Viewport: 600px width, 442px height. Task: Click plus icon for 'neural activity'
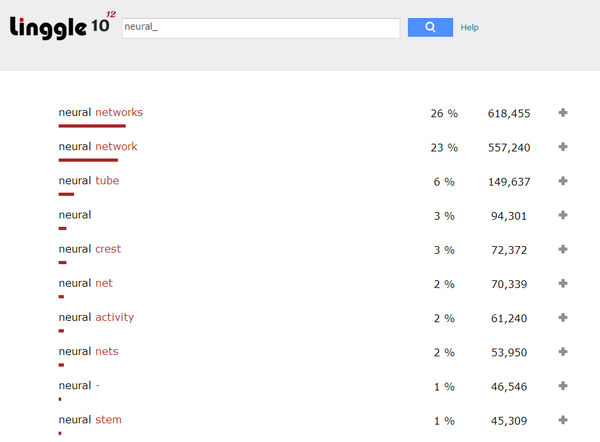click(x=563, y=317)
